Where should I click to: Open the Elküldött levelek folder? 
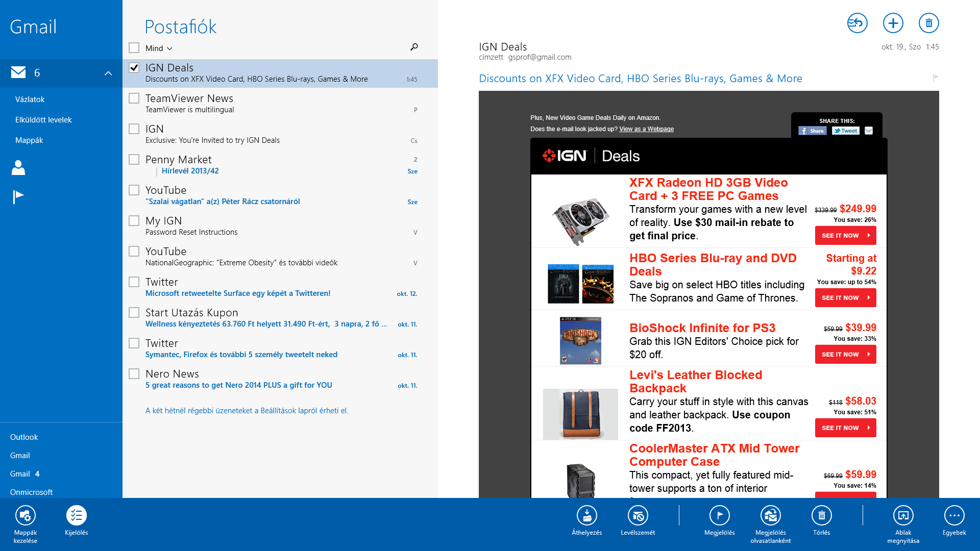click(43, 120)
